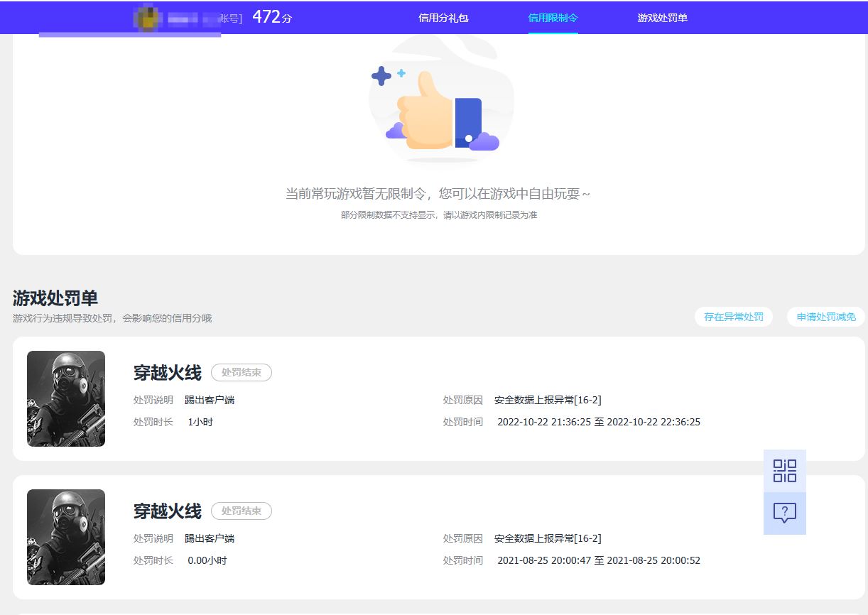
Task: Click the 472分 credit score
Action: [271, 18]
